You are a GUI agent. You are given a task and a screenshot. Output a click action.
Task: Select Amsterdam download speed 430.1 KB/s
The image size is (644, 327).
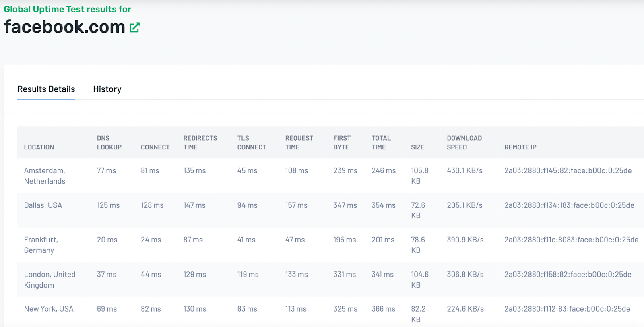[465, 171]
